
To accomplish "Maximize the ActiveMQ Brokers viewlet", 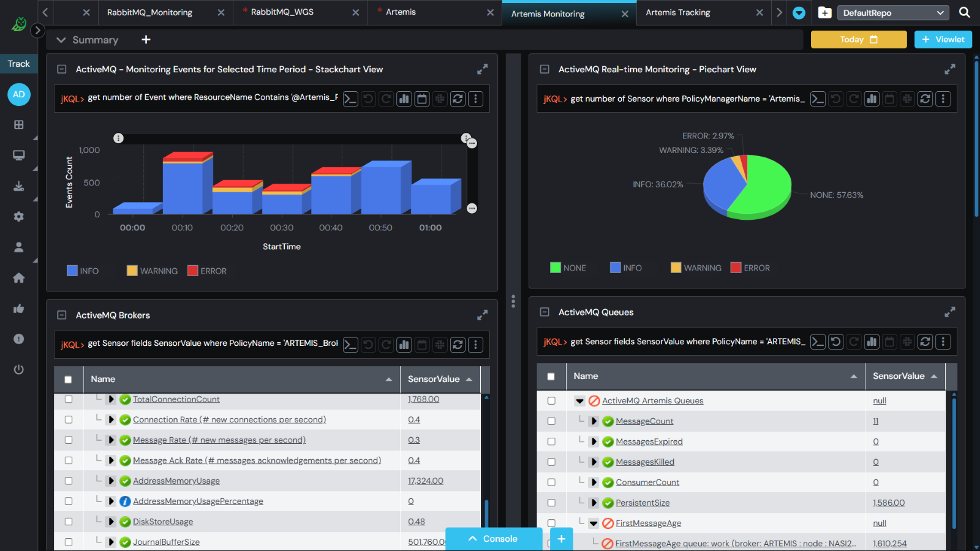I will click(483, 315).
